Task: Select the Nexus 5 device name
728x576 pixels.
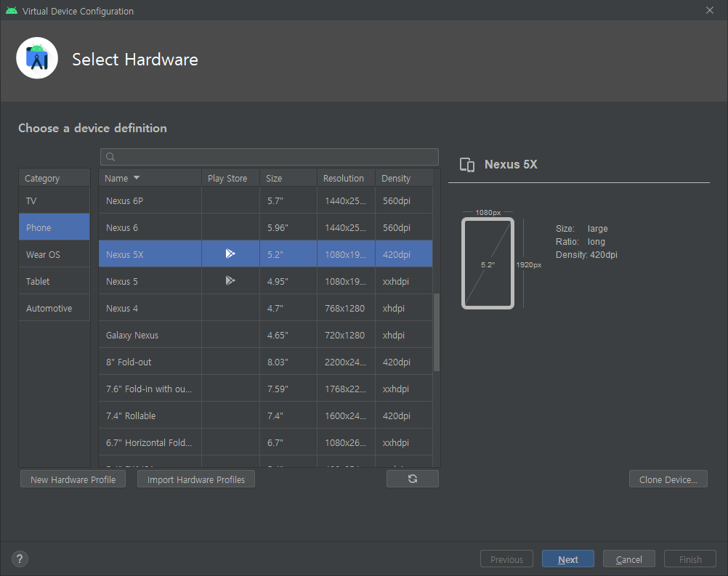Action: point(121,281)
